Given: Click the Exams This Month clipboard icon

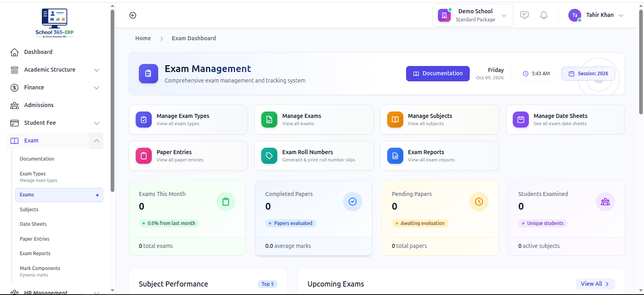Looking at the screenshot, I should click(x=226, y=202).
